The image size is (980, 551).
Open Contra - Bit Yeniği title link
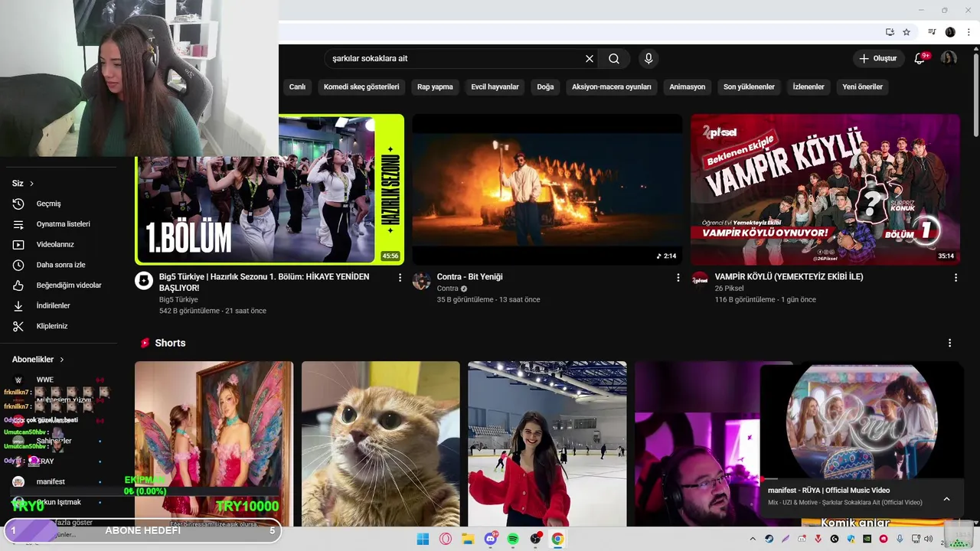click(470, 277)
